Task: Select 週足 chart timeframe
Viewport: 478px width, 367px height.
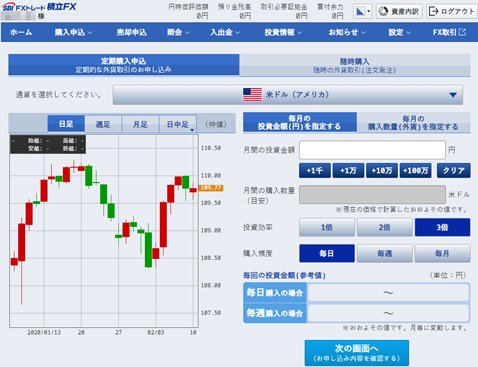Action: [103, 124]
